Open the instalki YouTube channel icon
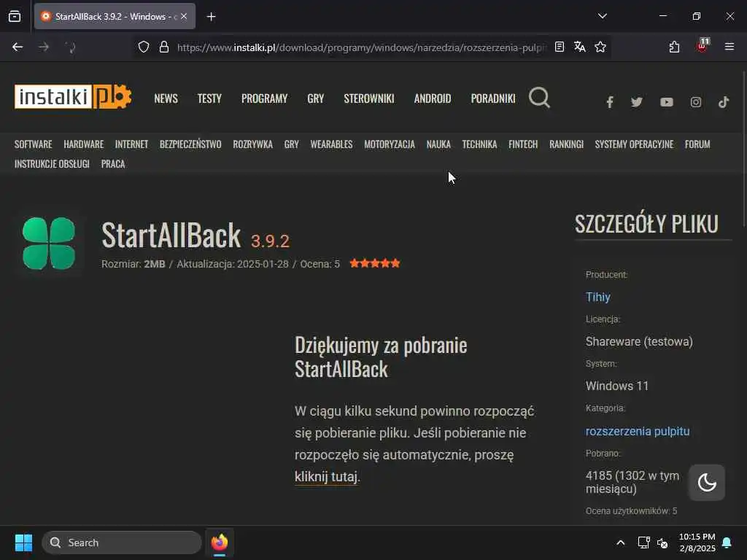This screenshot has height=560, width=747. [667, 102]
